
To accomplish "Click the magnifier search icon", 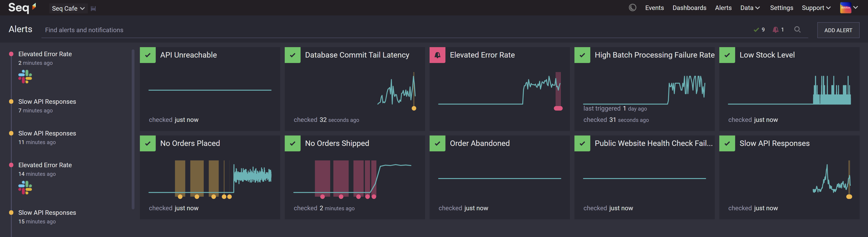I will [797, 30].
